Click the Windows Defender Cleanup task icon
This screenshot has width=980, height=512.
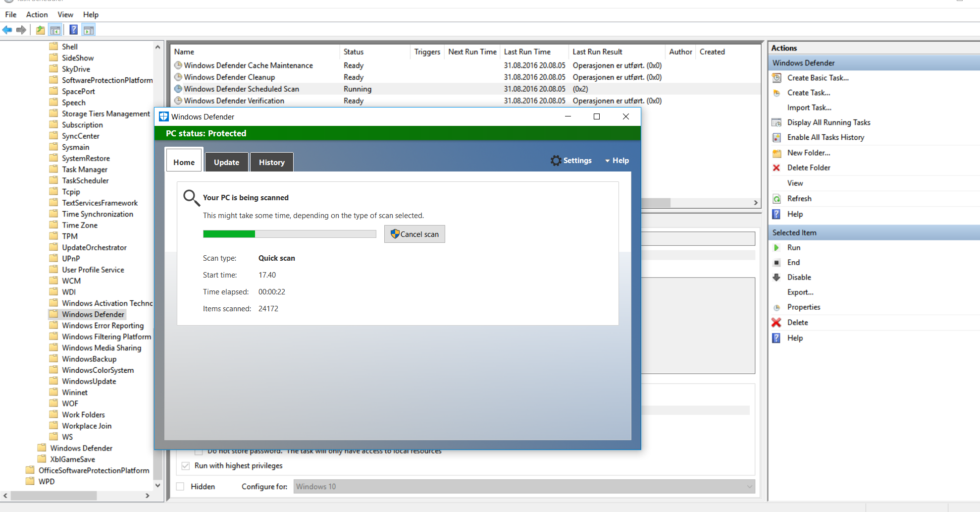click(x=178, y=77)
